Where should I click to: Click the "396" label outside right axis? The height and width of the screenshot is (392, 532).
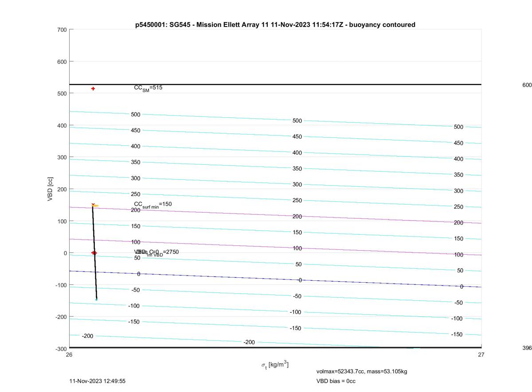click(527, 348)
